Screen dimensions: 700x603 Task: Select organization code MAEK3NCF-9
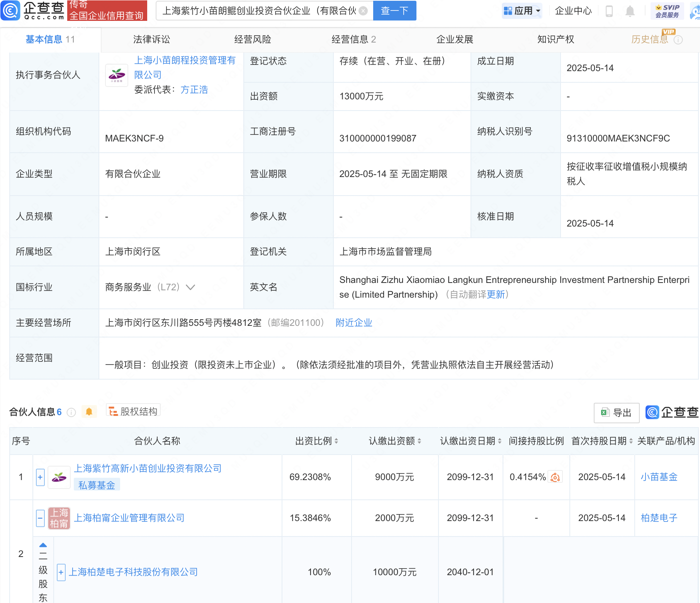134,138
